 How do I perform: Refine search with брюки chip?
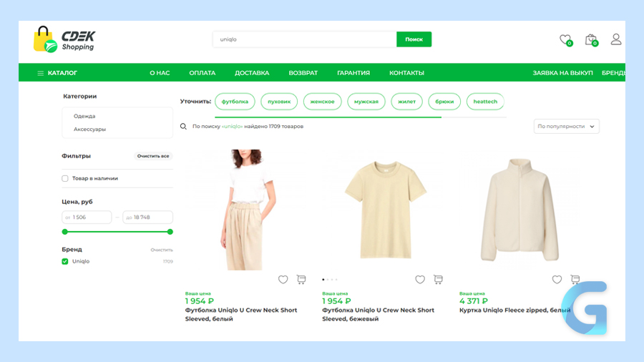point(444,102)
